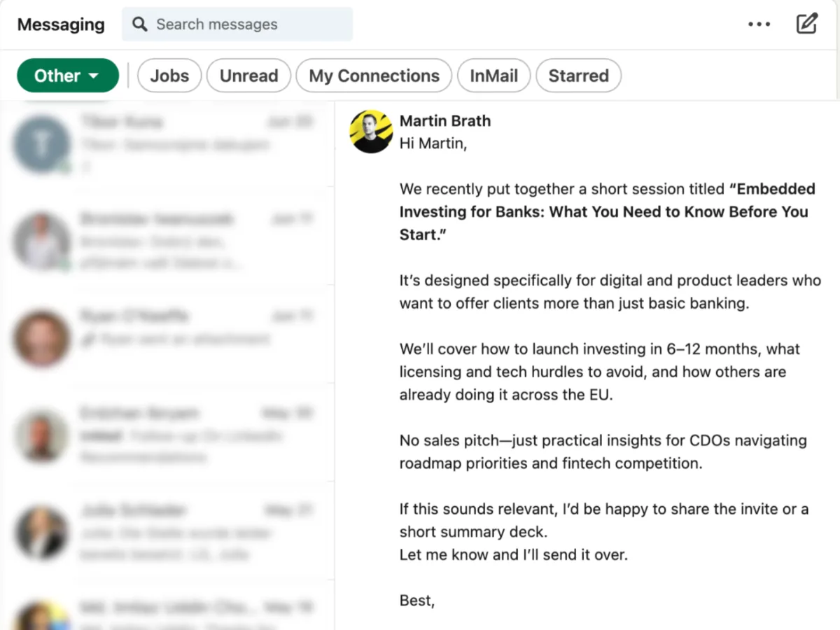Filter to My Connections messages
This screenshot has height=630, width=840.
point(374,76)
